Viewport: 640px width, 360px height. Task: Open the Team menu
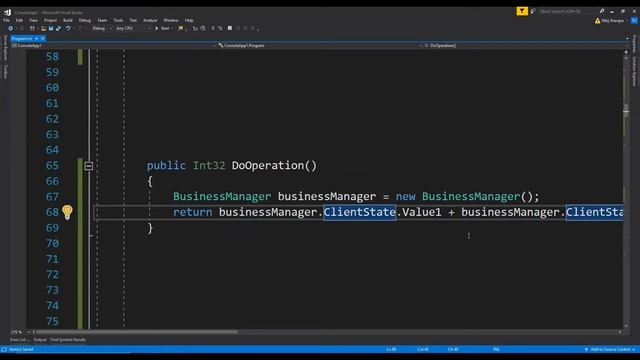tap(102, 20)
